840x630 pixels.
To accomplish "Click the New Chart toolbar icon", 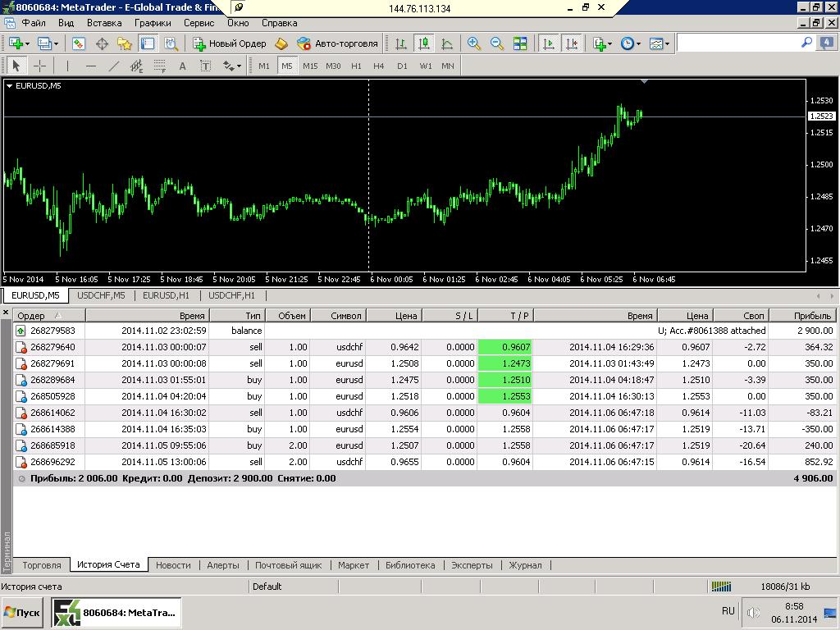I will point(16,43).
